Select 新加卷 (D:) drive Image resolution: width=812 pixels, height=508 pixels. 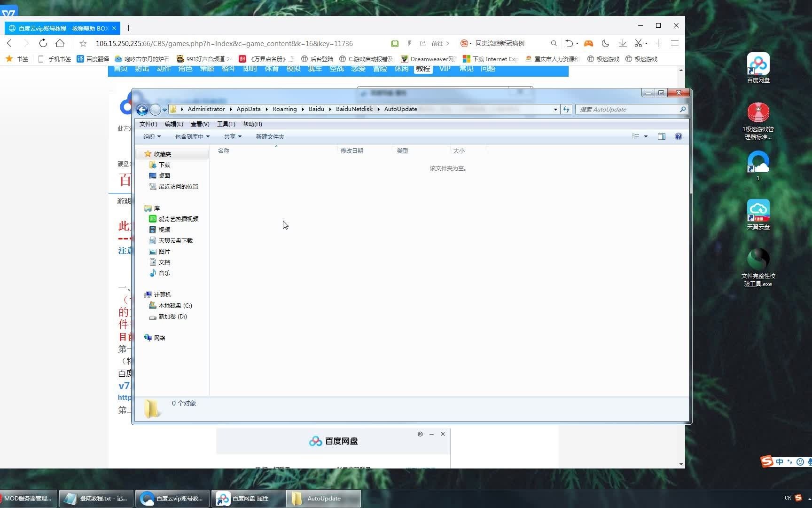[168, 317]
